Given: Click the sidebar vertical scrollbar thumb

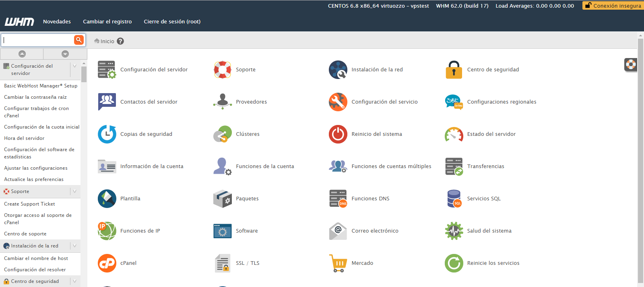Looking at the screenshot, I should (x=84, y=74).
